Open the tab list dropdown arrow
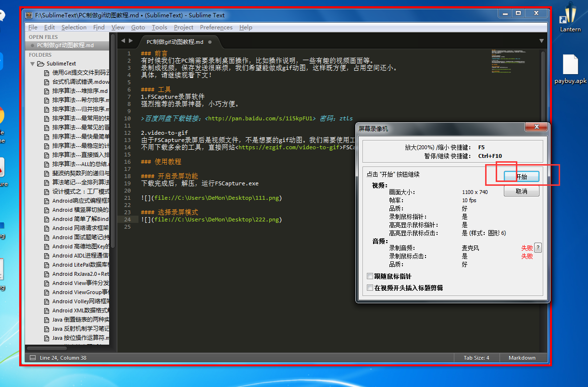The image size is (588, 387). pos(541,41)
